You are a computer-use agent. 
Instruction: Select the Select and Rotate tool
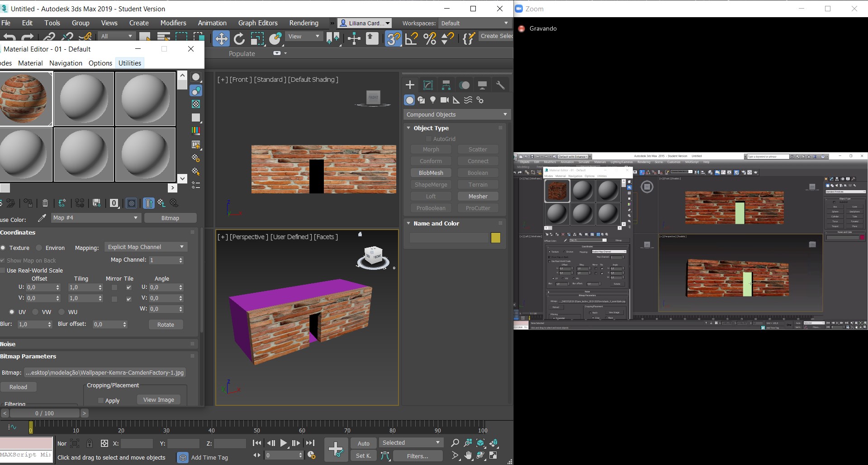click(x=239, y=39)
